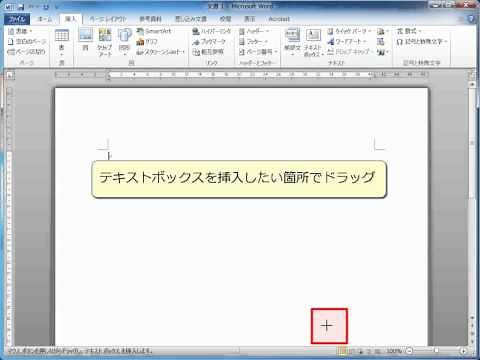Open the Cover Page (表紙) dropdown

[x=20, y=31]
